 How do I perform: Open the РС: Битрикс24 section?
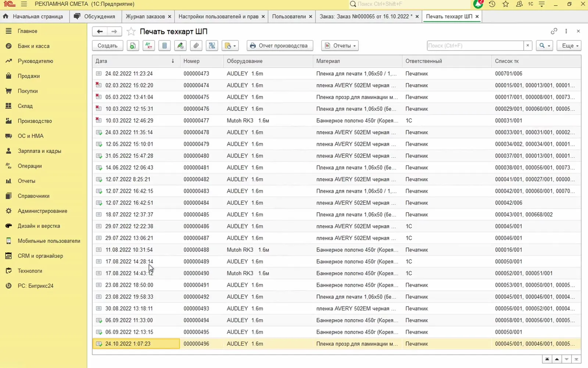(x=35, y=286)
